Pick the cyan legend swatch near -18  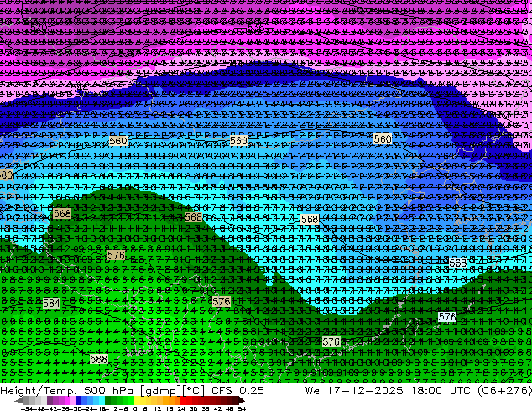coord(102,401)
